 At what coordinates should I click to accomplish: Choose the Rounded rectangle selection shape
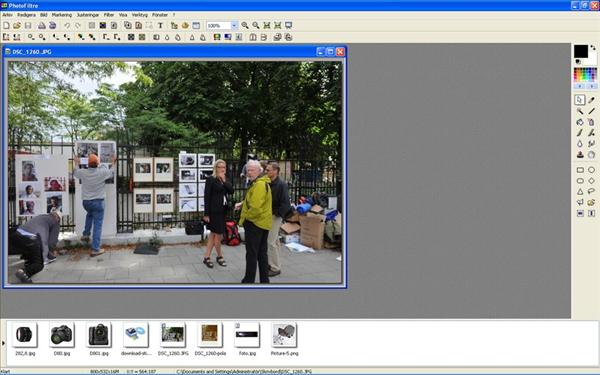[580, 181]
